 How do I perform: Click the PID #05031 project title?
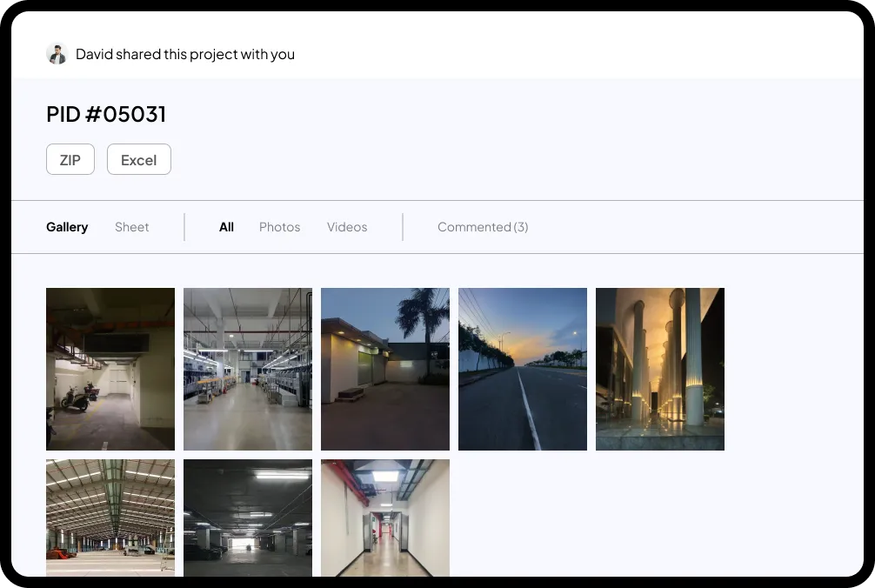point(106,114)
